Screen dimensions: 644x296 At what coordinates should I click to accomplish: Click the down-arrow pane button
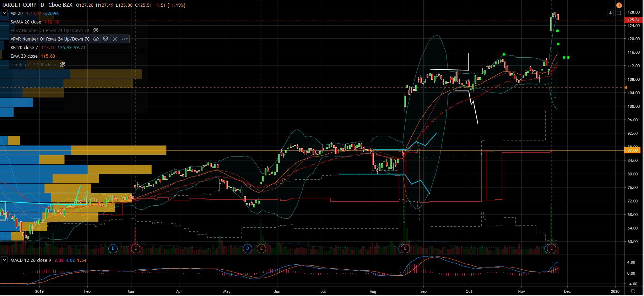[x=610, y=13]
